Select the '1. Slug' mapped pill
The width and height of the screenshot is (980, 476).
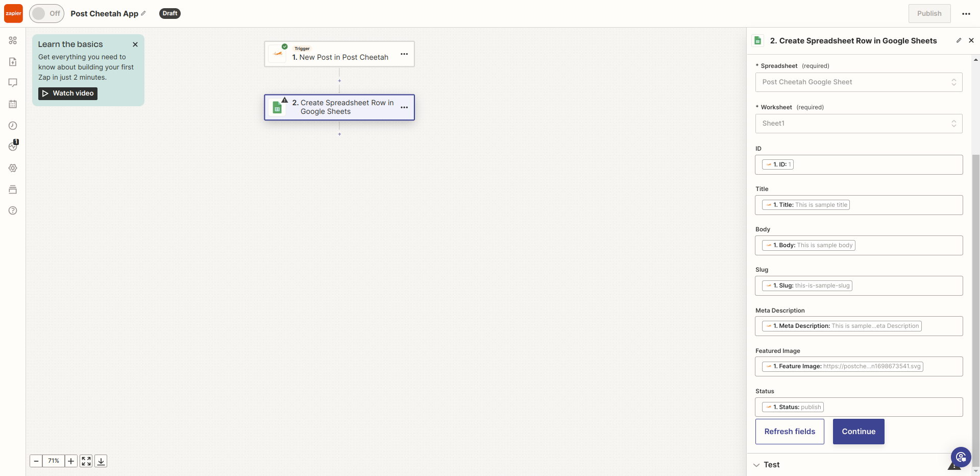coord(807,285)
